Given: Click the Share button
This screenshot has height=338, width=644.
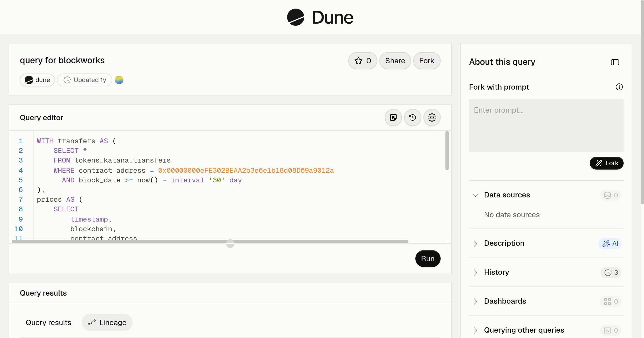Looking at the screenshot, I should tap(395, 61).
